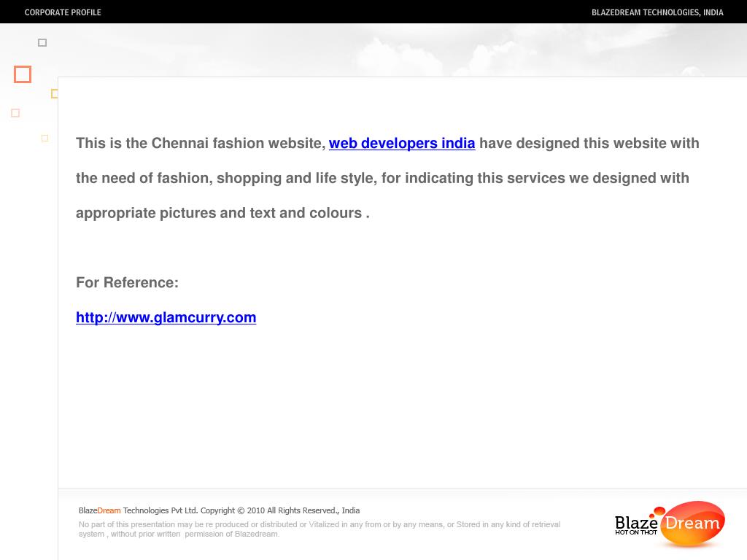The image size is (747, 560).
Task: Click the copyright line 'BlazeDream Technologies Pvt Ltd.'
Action: (x=219, y=510)
